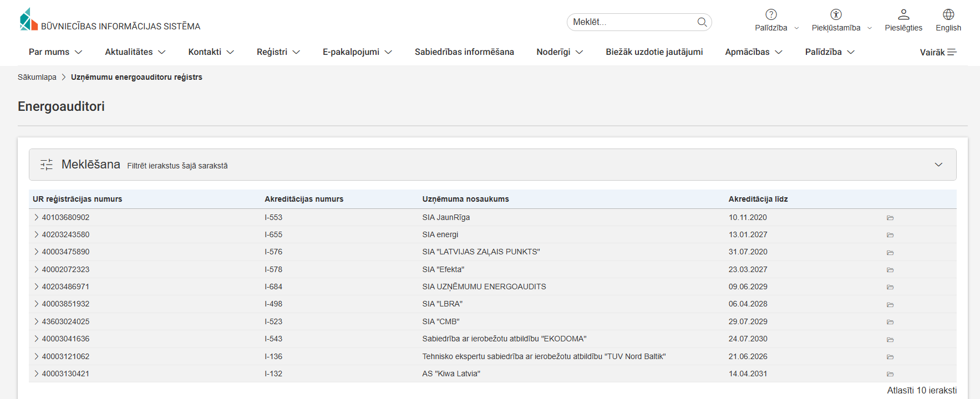
Task: Sort by Uzņēmuma nosaukums column
Action: point(466,199)
